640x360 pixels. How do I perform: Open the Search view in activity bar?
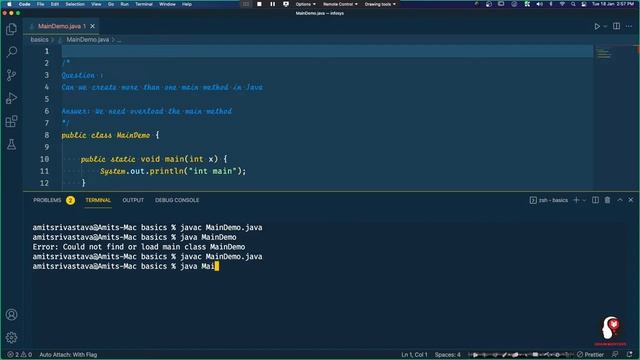tap(11, 52)
